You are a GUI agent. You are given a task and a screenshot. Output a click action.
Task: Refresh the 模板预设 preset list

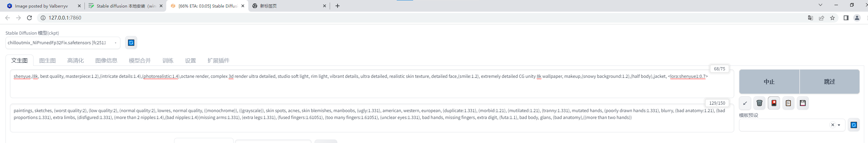click(x=854, y=125)
